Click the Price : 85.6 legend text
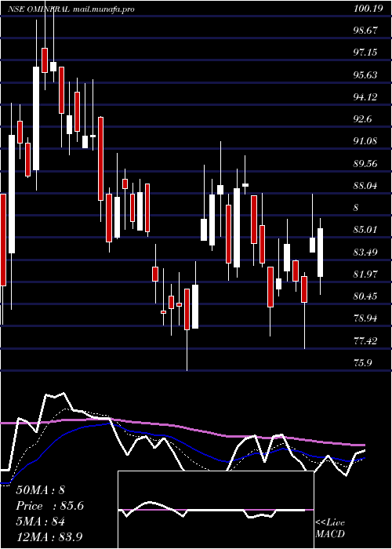This screenshot has width=392, height=549. (x=49, y=506)
